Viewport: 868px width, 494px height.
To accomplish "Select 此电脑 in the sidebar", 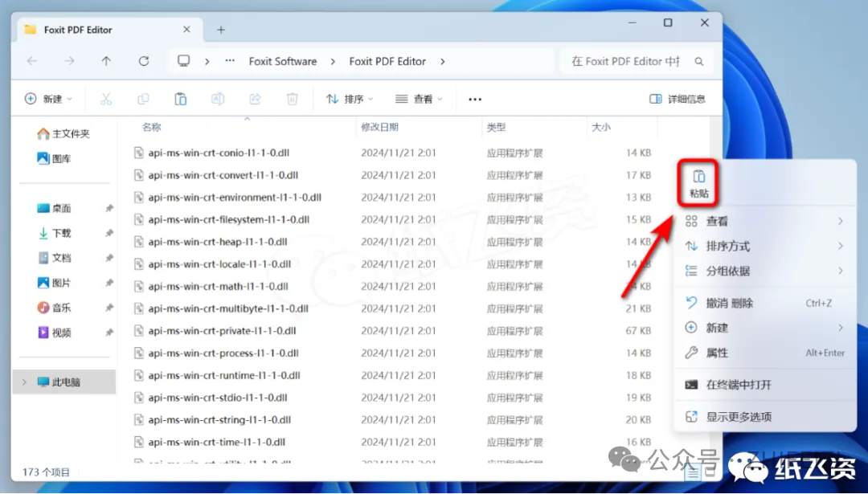I will (x=64, y=382).
